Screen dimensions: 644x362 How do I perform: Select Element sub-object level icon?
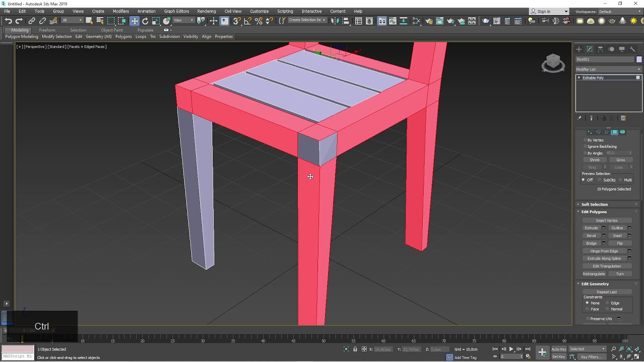coord(622,132)
